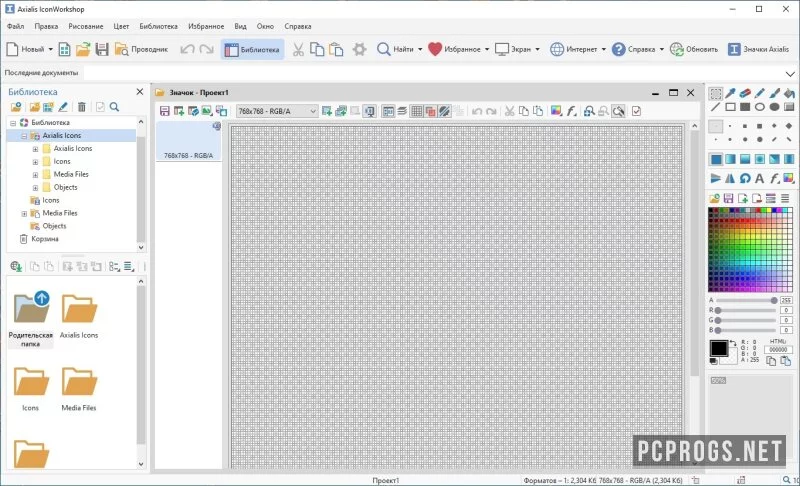The height and width of the screenshot is (486, 800).
Task: Choose the pencil drawing tool
Action: coord(760,93)
